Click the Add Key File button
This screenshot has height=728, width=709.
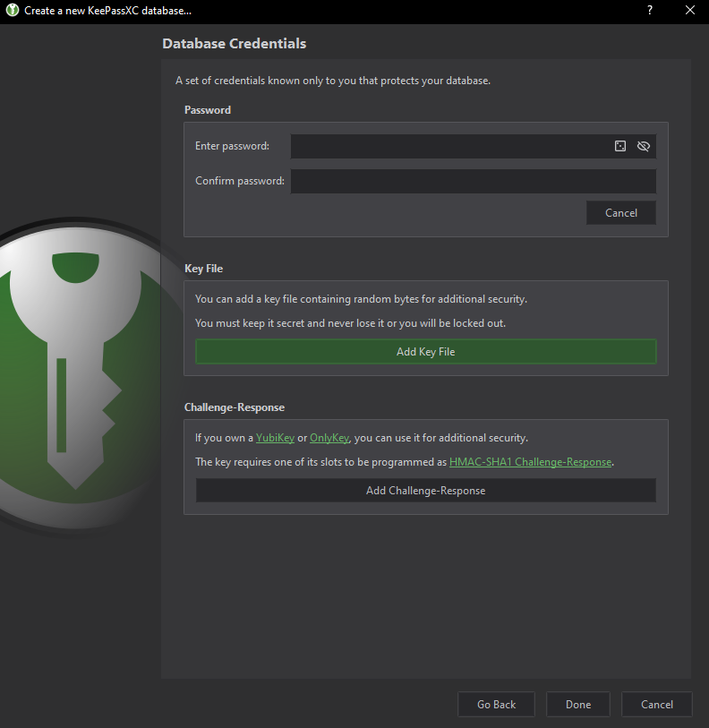click(426, 352)
